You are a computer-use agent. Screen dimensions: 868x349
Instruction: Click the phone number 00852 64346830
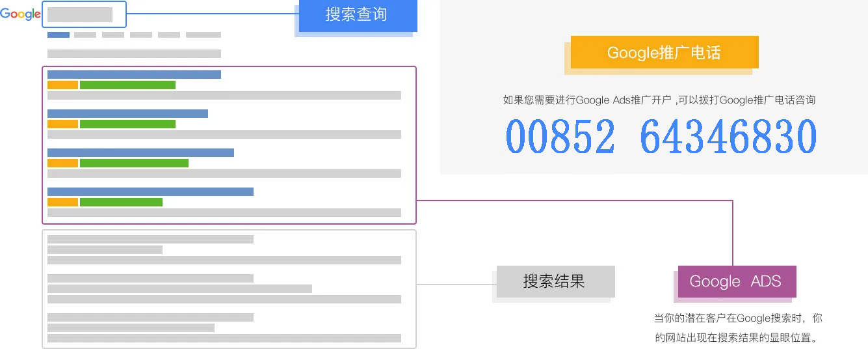tap(661, 137)
